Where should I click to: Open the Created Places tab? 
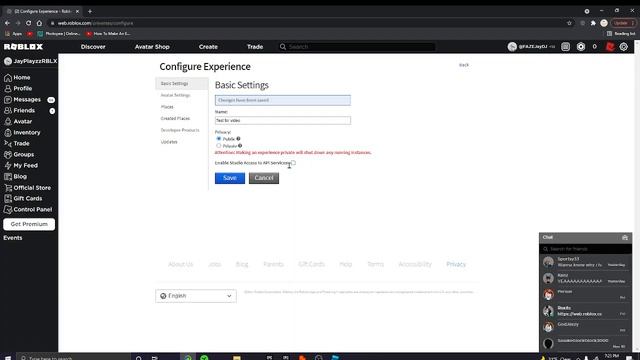tap(175, 118)
